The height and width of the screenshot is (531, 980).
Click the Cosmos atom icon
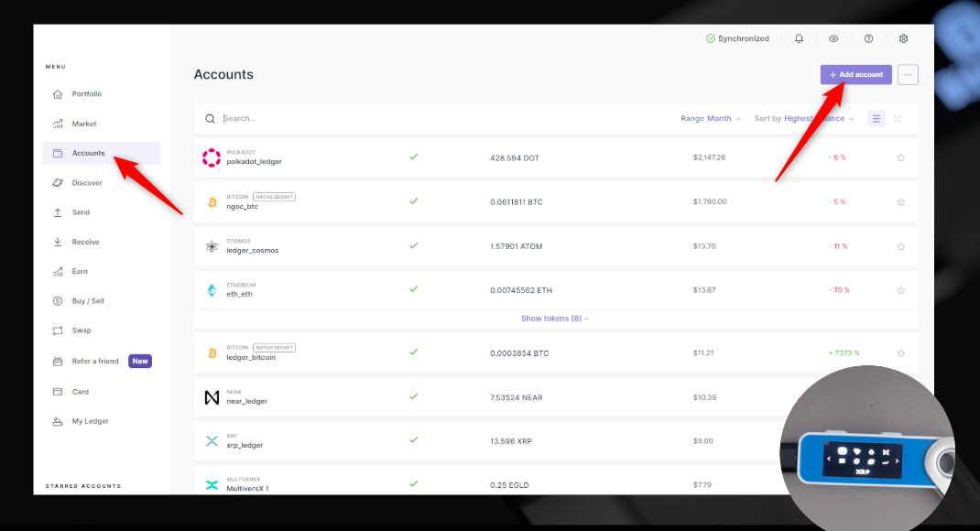212,246
